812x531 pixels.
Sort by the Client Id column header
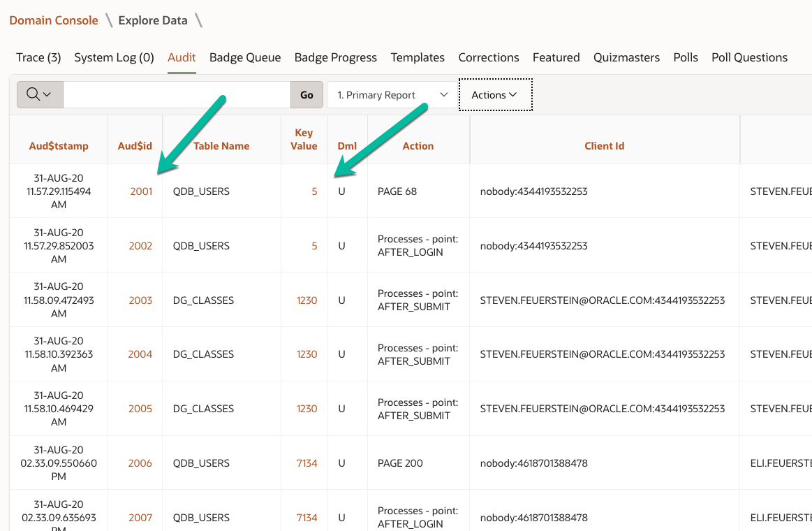click(x=604, y=145)
